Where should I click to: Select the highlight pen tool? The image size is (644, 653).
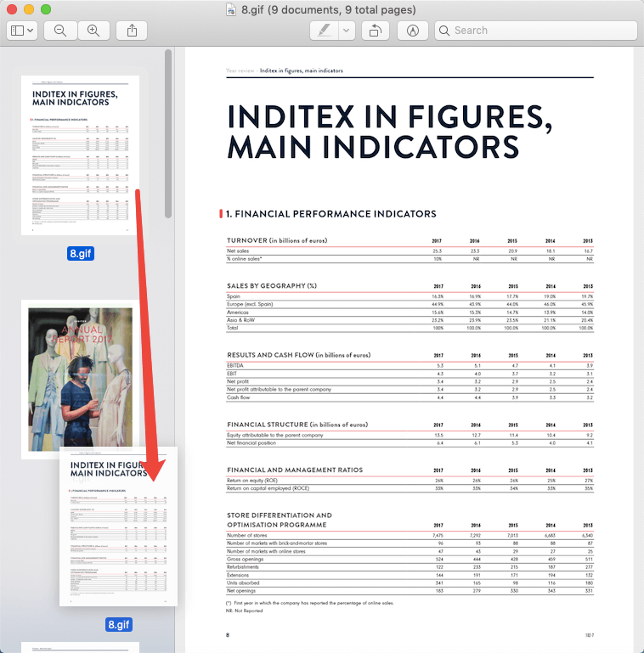(324, 31)
